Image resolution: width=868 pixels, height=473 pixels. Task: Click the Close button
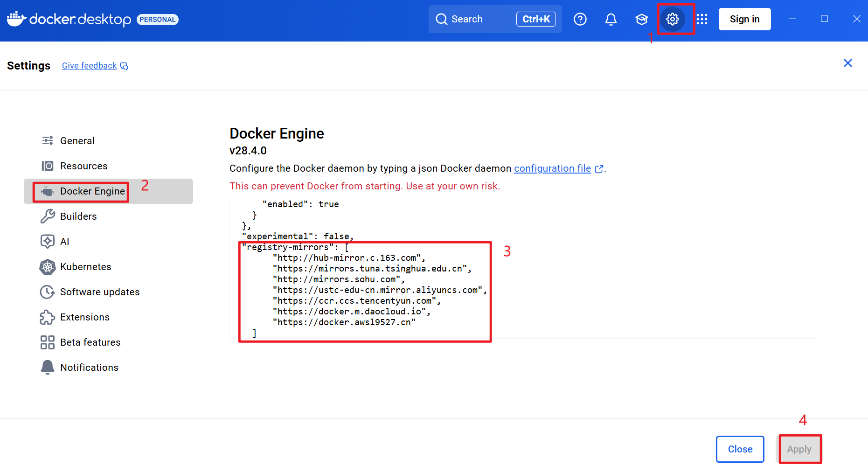click(740, 449)
